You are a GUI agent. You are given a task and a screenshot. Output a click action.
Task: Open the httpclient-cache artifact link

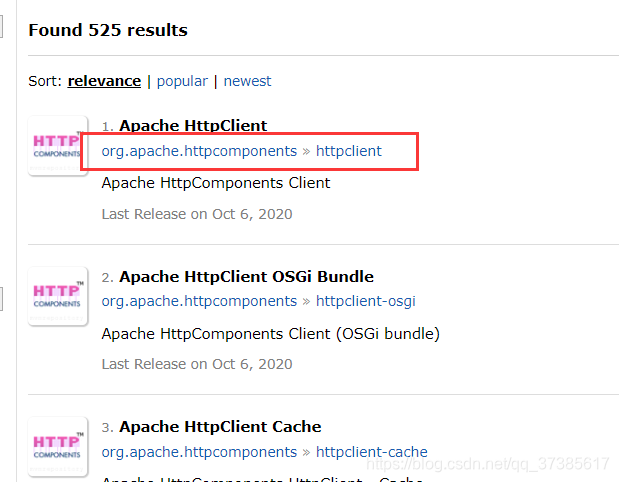[371, 452]
